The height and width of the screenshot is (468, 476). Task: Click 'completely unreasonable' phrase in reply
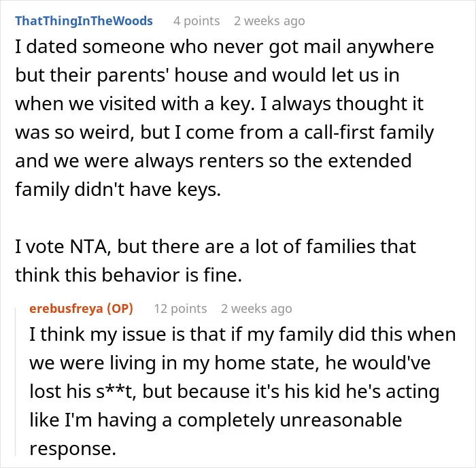[x=290, y=420]
